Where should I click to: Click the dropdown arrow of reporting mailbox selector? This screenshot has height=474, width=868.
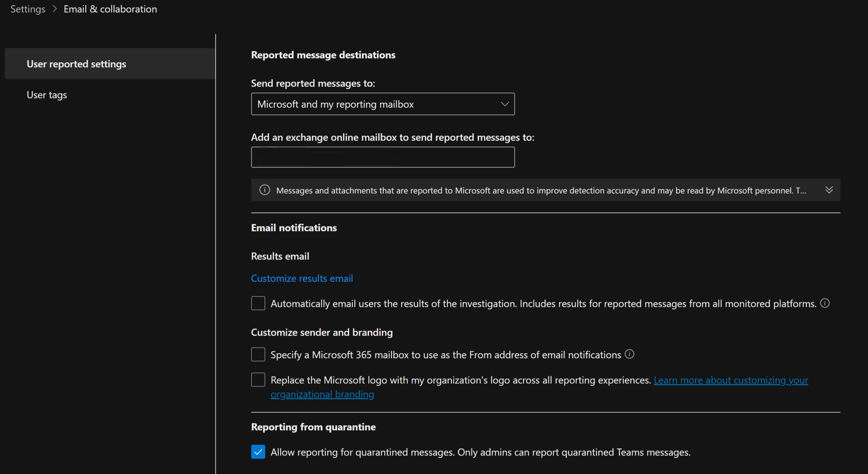(505, 104)
